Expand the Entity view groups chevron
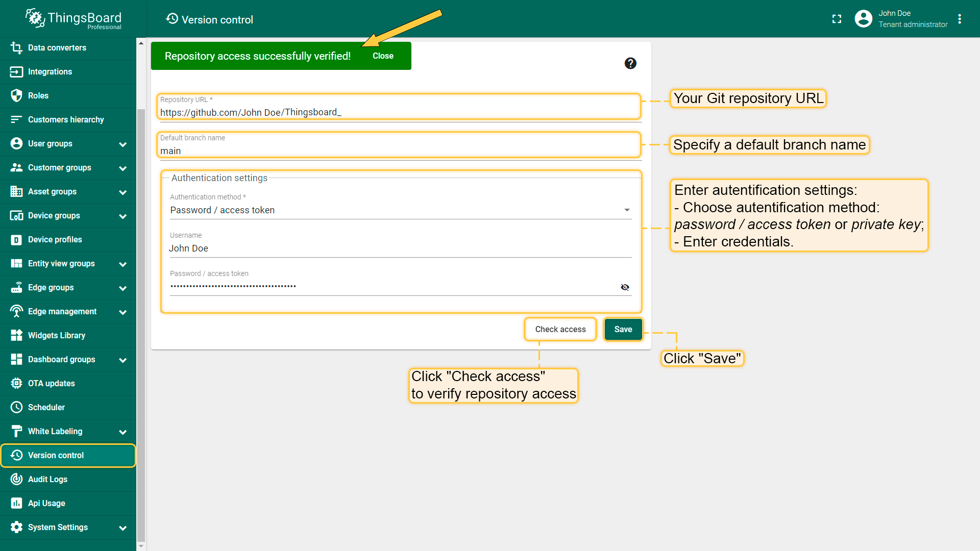 [x=122, y=264]
